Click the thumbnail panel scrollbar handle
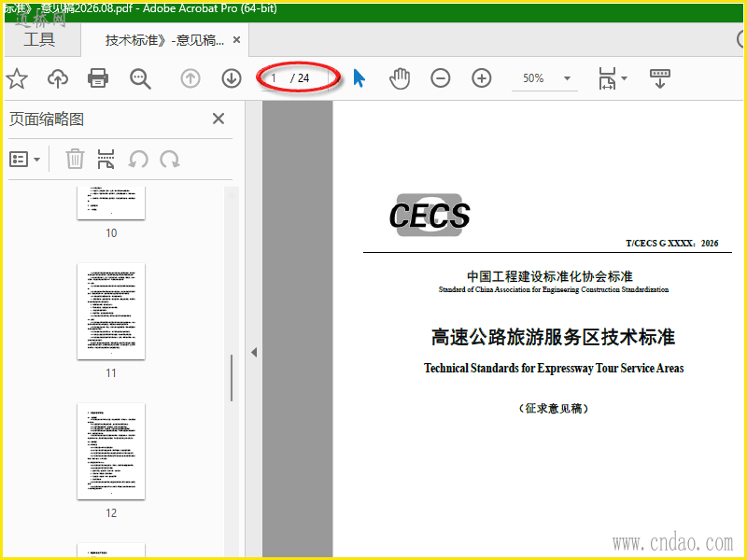The width and height of the screenshot is (747, 560). (232, 378)
